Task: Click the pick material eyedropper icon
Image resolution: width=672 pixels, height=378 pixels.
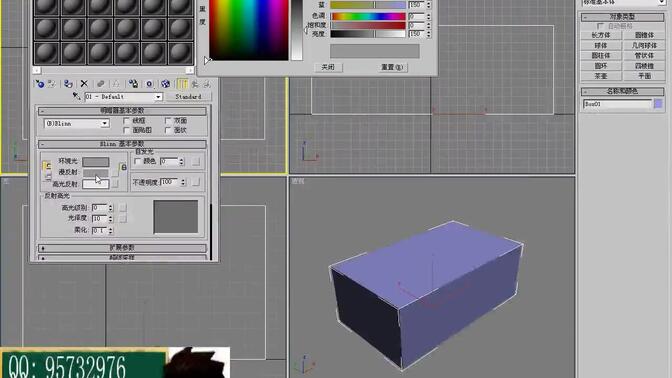Action: [x=76, y=96]
